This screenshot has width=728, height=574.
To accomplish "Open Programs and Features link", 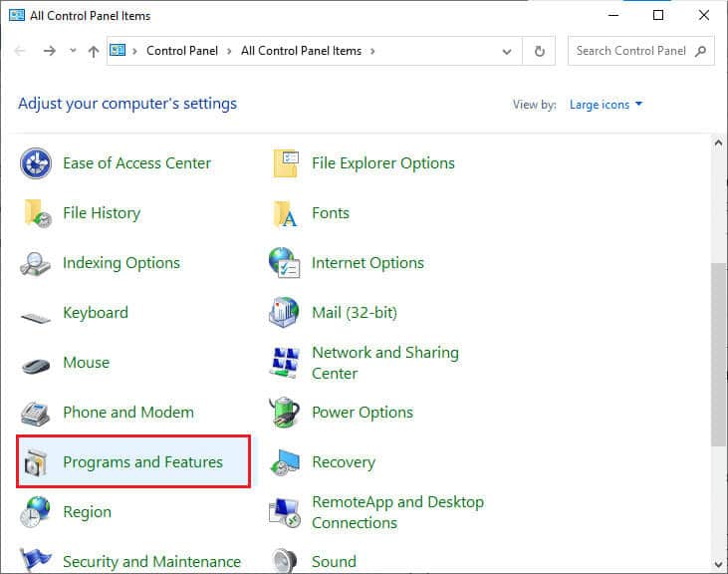I will click(x=142, y=462).
